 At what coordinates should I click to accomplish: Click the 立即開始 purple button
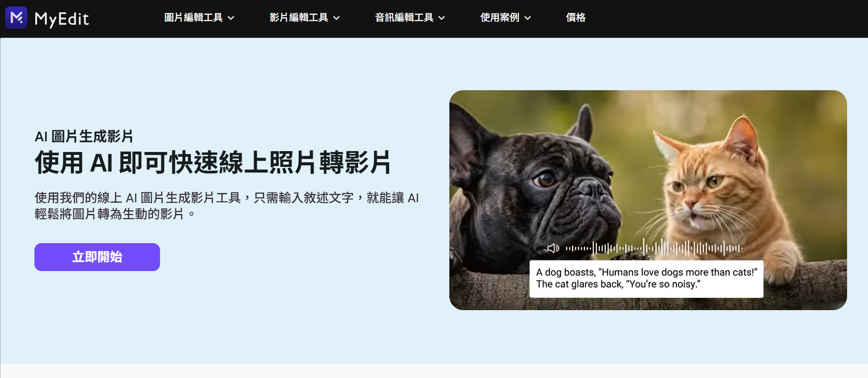coord(97,257)
